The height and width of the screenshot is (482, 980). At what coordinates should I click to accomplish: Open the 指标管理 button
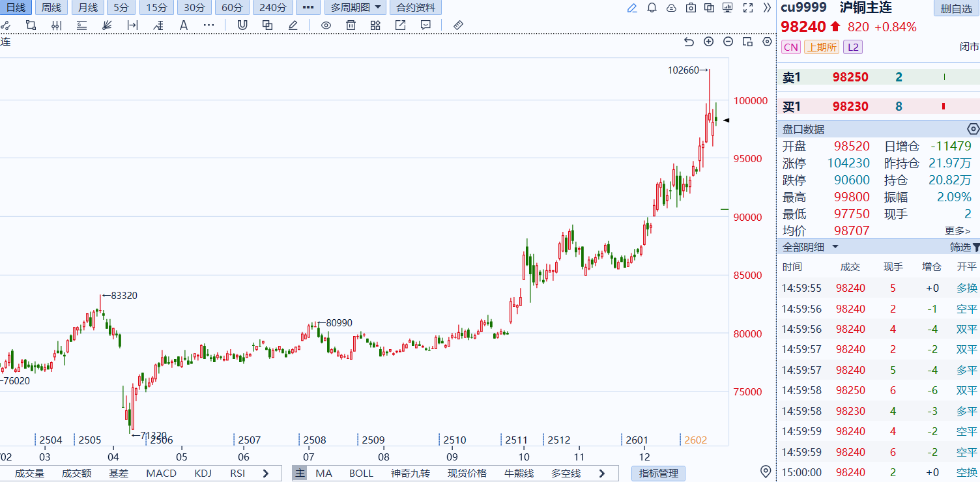[x=658, y=474]
